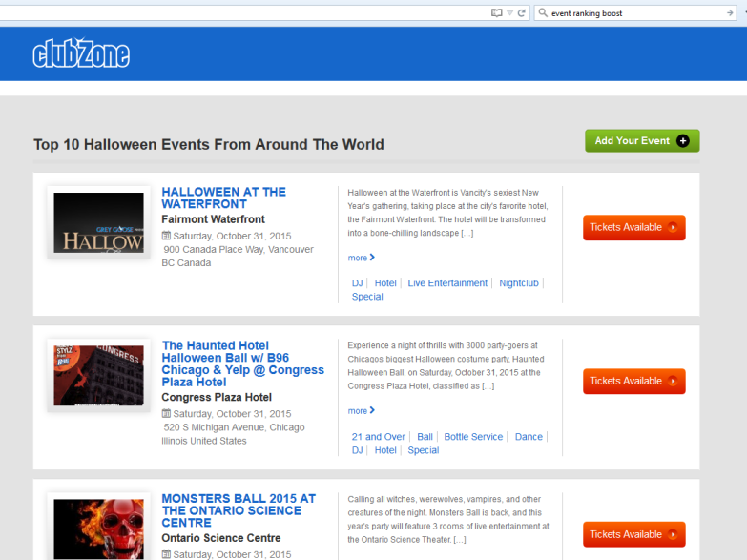Click calendar icon for Monsters Ball date
The image size is (747, 560).
coord(166,554)
